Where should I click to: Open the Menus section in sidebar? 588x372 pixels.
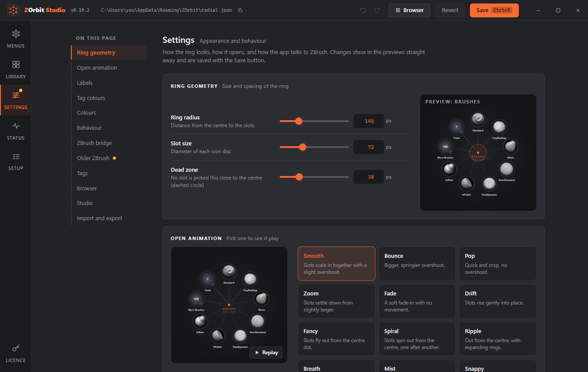[x=16, y=39]
